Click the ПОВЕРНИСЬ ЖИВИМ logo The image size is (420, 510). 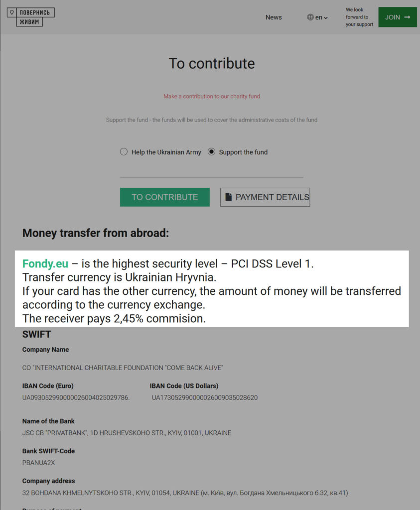[x=31, y=16]
